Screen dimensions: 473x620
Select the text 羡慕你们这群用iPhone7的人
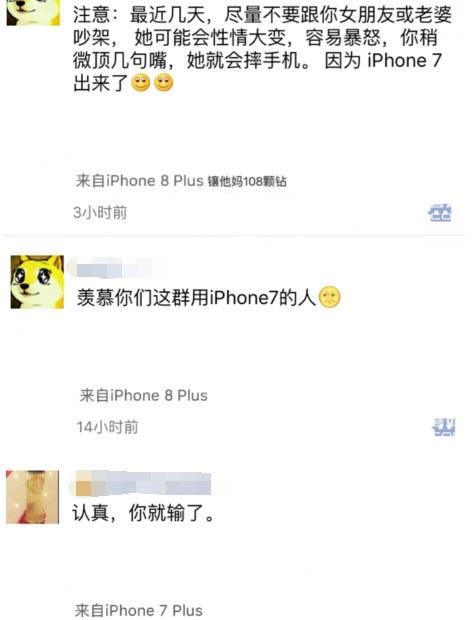point(196,297)
